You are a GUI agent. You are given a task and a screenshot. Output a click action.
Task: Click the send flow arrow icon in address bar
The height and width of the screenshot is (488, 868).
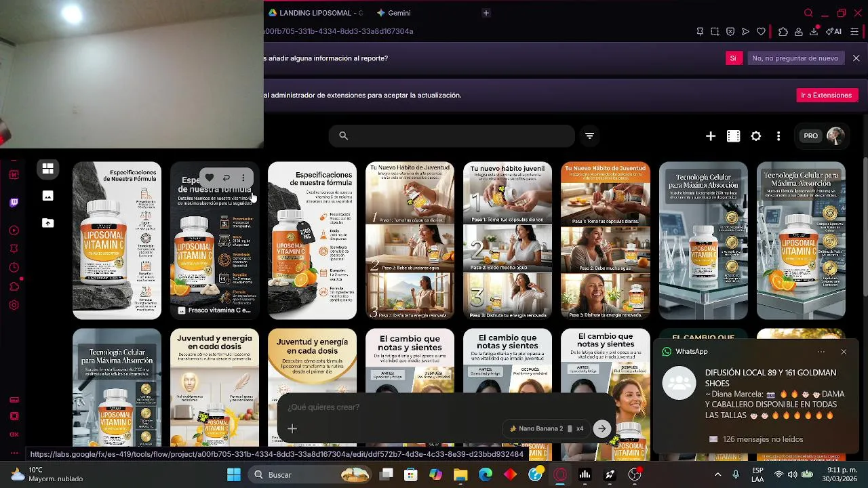point(745,31)
